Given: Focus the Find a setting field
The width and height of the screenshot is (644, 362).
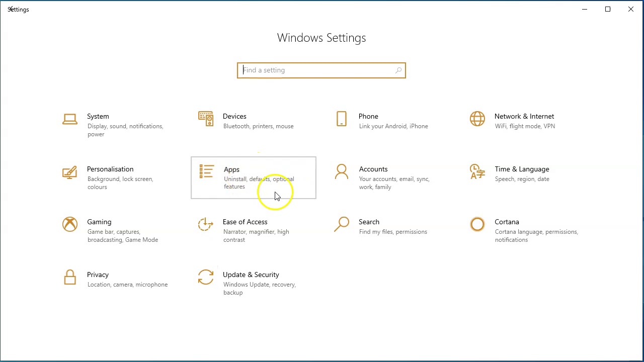Looking at the screenshot, I should point(321,70).
